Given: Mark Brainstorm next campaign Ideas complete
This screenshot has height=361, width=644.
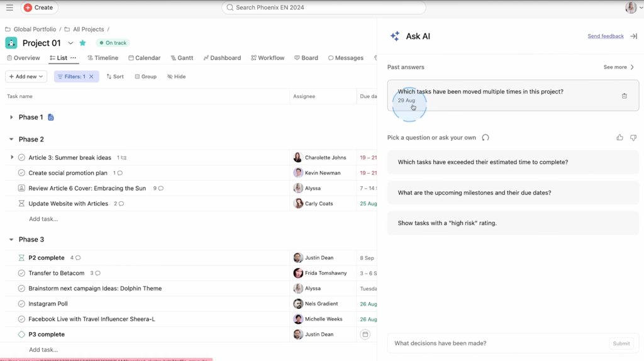Looking at the screenshot, I should (x=21, y=288).
